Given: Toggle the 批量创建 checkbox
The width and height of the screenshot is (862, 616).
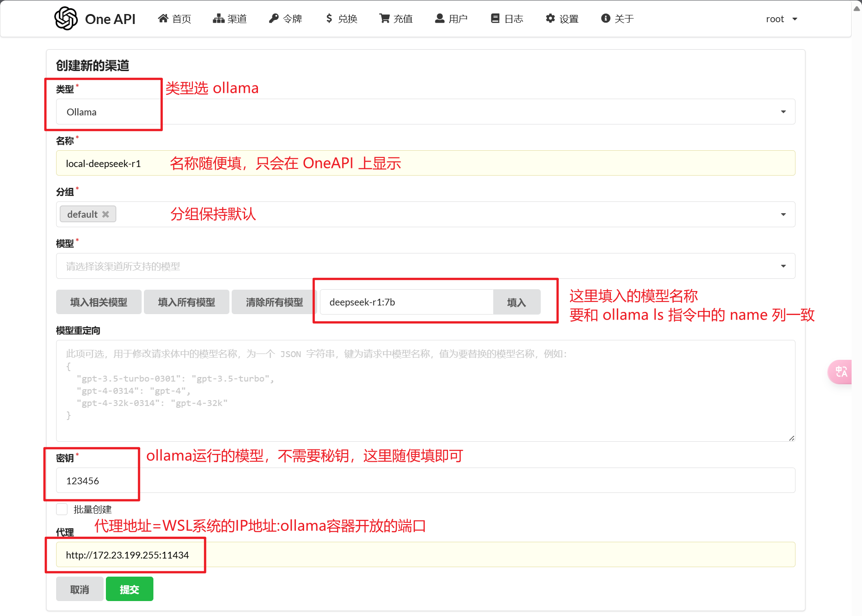Looking at the screenshot, I should pyautogui.click(x=62, y=509).
